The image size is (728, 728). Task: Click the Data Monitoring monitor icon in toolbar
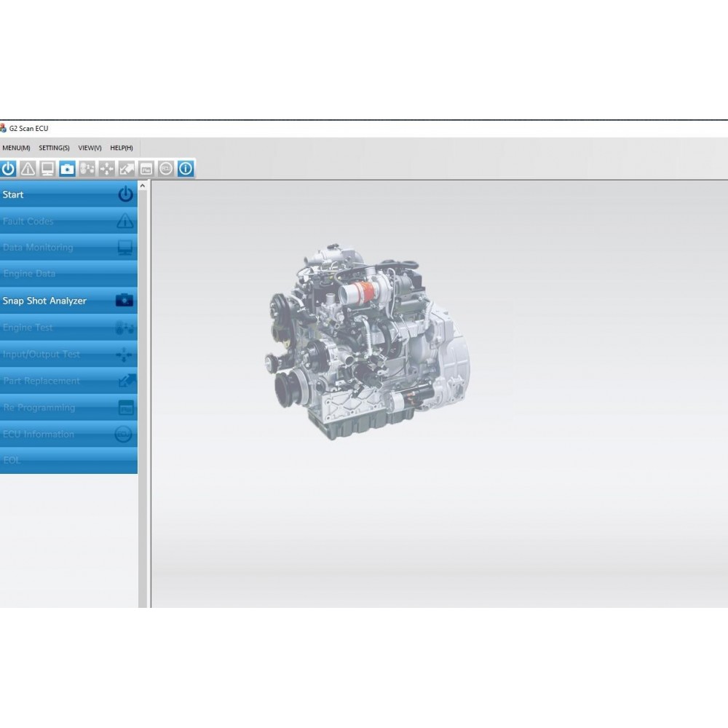(48, 168)
